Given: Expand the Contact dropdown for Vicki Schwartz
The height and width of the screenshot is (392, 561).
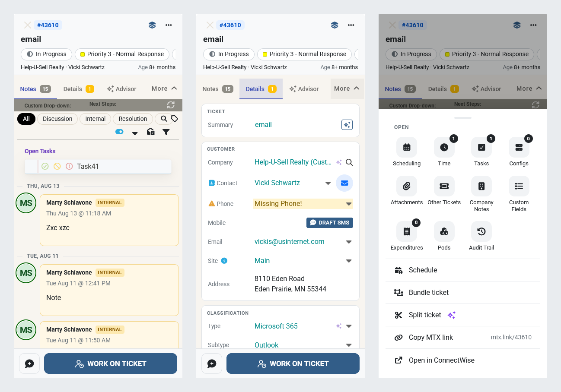Looking at the screenshot, I should coord(328,183).
